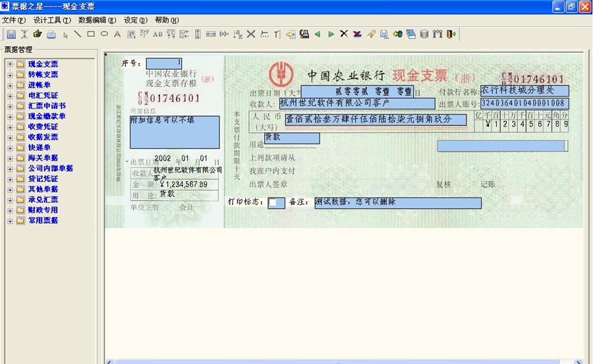Screen dimensions: 593x364
Task: Click the 序号 input field
Action: [164, 63]
